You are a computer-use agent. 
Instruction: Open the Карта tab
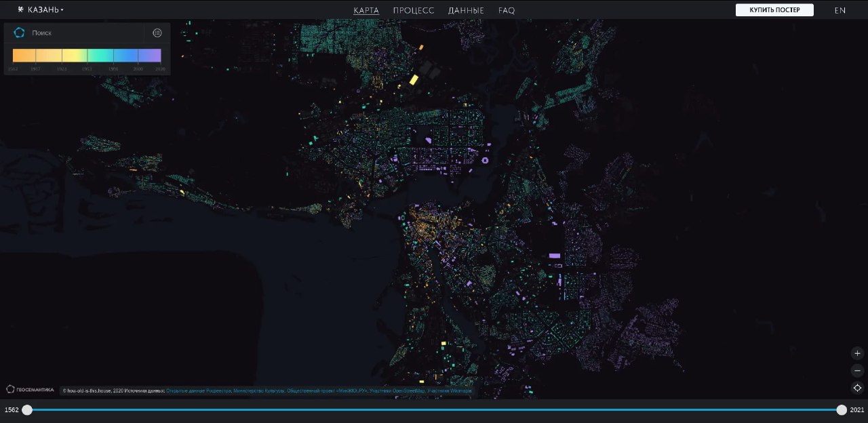(x=366, y=11)
